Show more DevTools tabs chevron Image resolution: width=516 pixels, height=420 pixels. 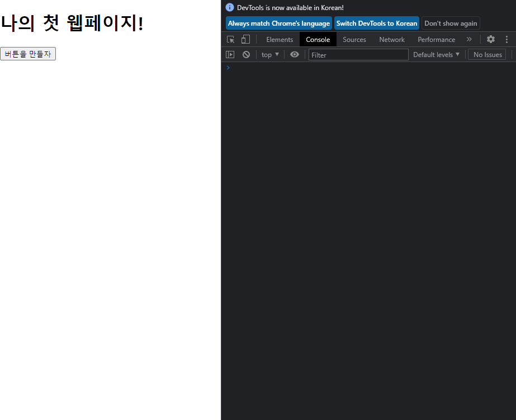pyautogui.click(x=469, y=39)
